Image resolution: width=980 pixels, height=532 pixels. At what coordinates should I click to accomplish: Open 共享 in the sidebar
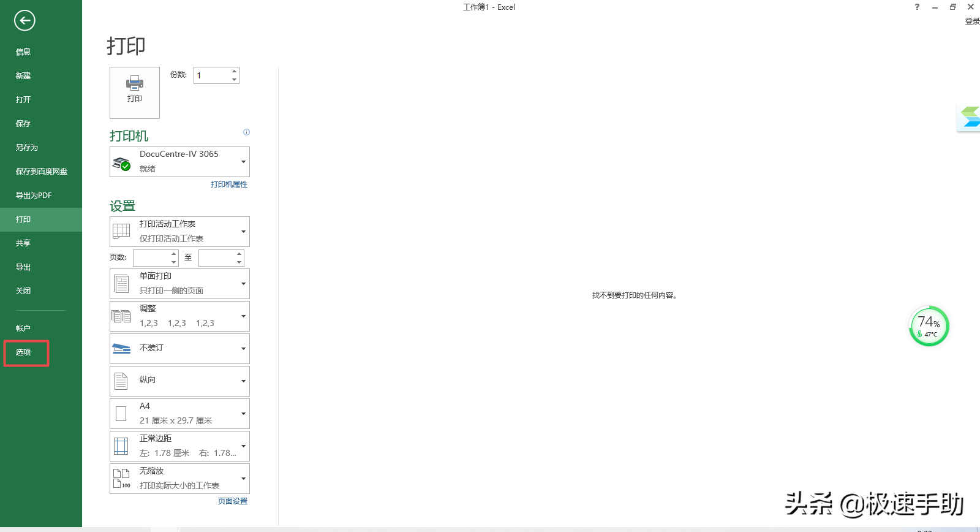tap(41, 243)
